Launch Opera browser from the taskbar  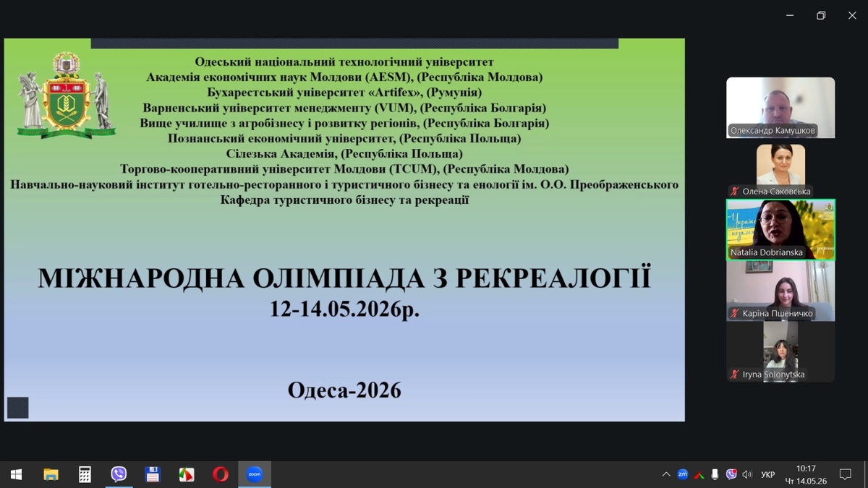click(221, 474)
